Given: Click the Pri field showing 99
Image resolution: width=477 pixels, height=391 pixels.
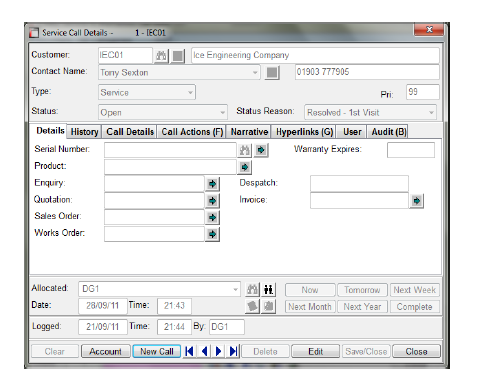Looking at the screenshot, I should (423, 92).
